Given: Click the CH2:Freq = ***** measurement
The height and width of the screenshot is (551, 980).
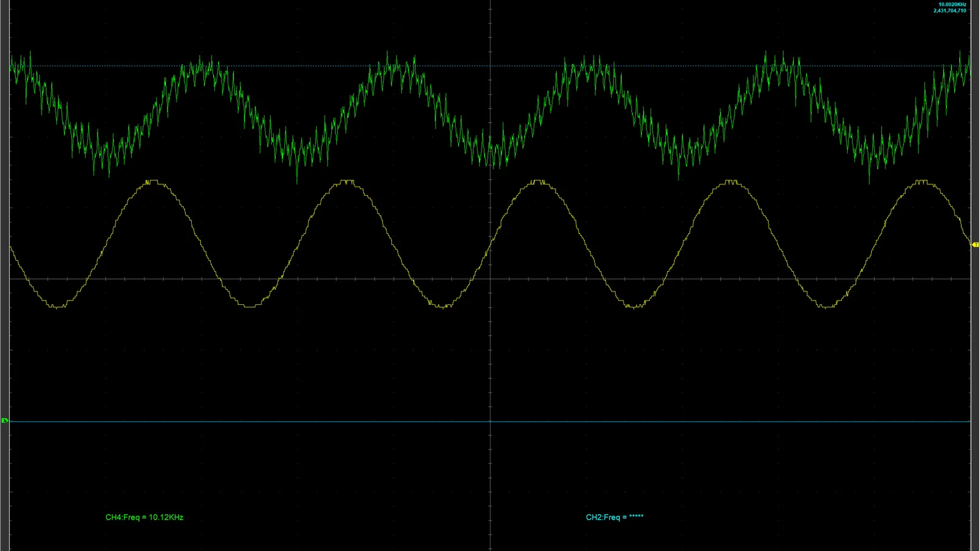Looking at the screenshot, I should coord(614,517).
